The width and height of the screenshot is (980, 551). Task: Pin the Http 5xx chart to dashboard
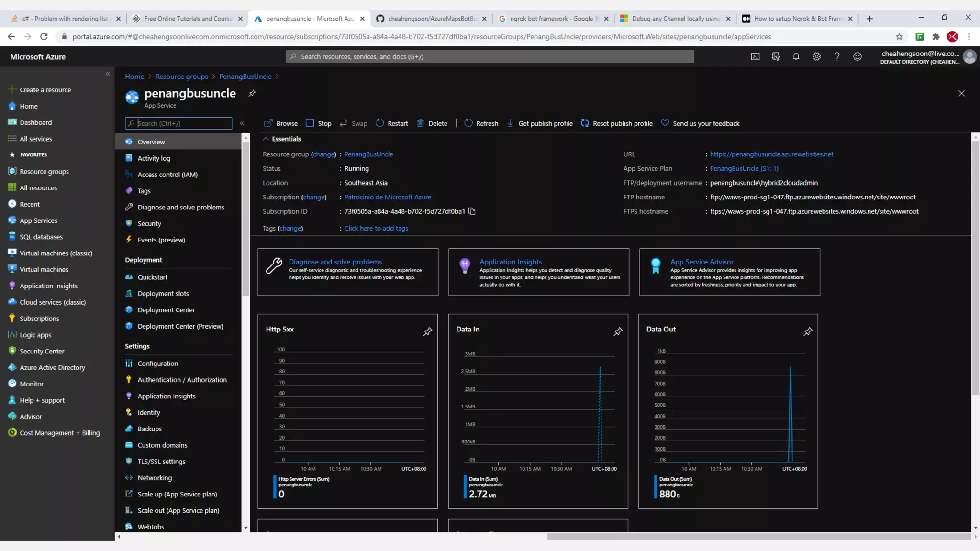click(x=427, y=331)
